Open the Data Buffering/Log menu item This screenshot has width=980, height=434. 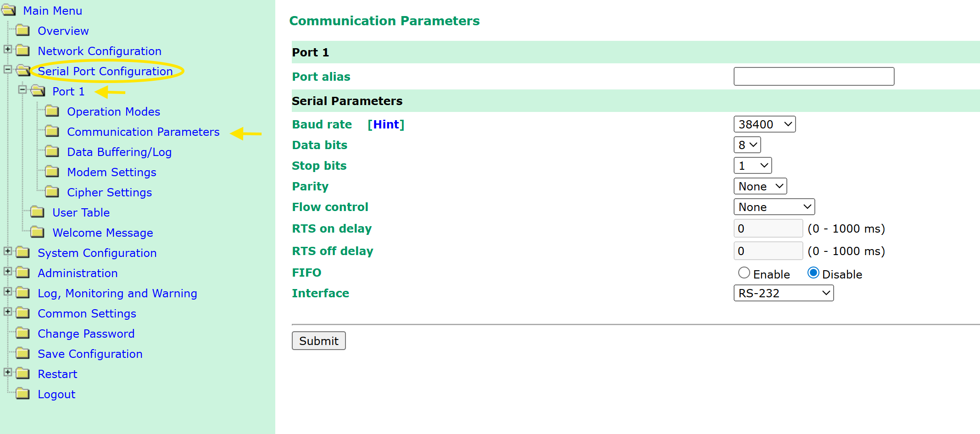coord(119,152)
